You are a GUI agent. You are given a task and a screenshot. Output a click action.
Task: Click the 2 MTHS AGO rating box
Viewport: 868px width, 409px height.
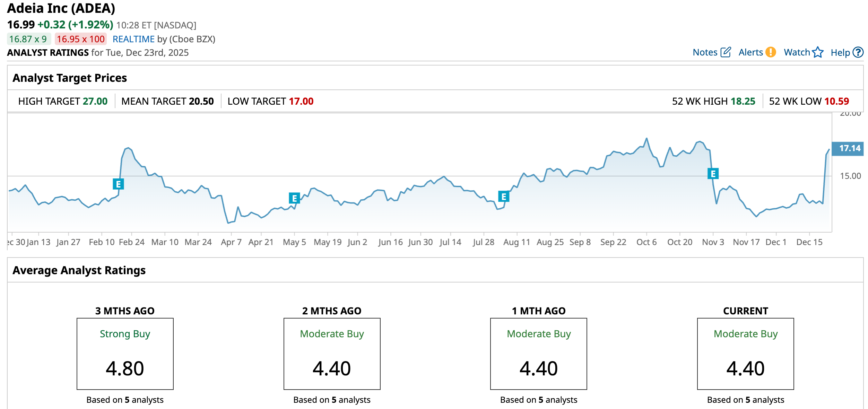332,354
